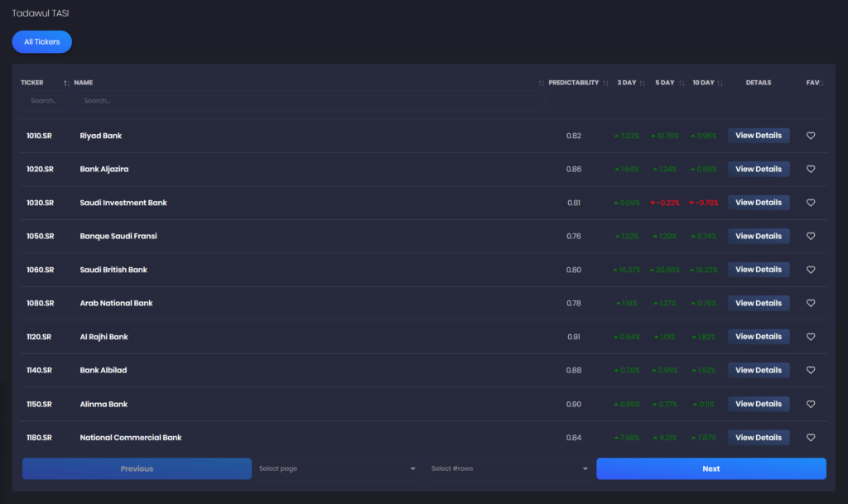This screenshot has height=504, width=848.
Task: Favorite Saudi British Bank heart icon
Action: click(810, 270)
